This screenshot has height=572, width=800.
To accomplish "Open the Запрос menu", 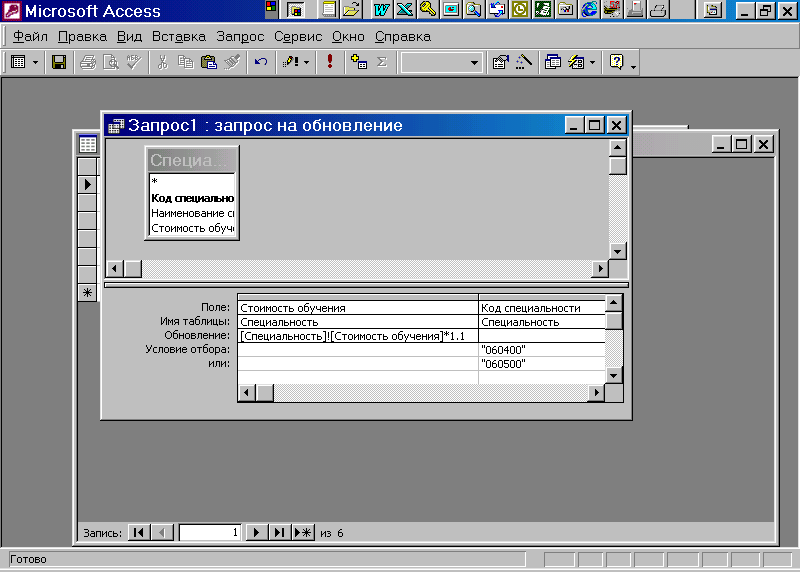I will tap(240, 37).
